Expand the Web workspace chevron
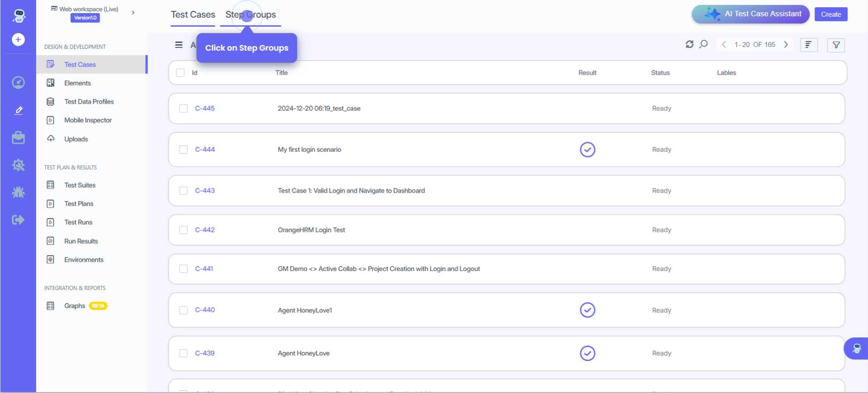Image resolution: width=868 pixels, height=393 pixels. pyautogui.click(x=133, y=13)
